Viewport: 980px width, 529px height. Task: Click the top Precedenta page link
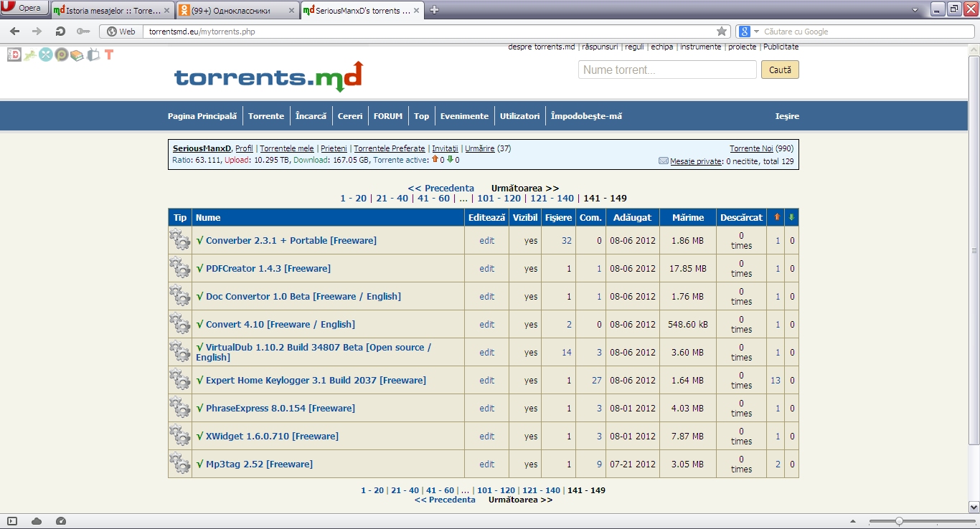click(x=441, y=189)
